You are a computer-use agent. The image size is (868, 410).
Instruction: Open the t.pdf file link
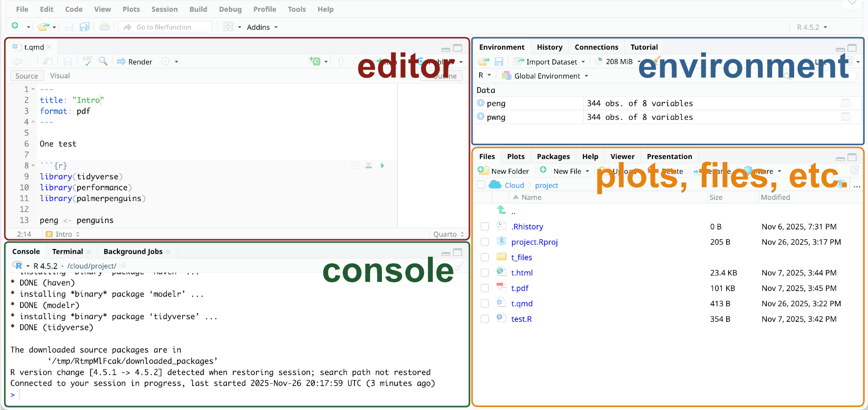pyautogui.click(x=519, y=288)
